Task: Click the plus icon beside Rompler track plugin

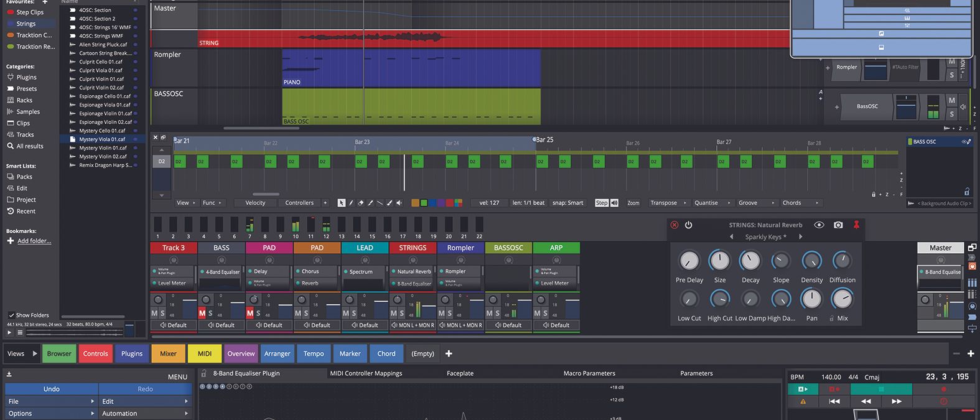Action: click(x=828, y=67)
